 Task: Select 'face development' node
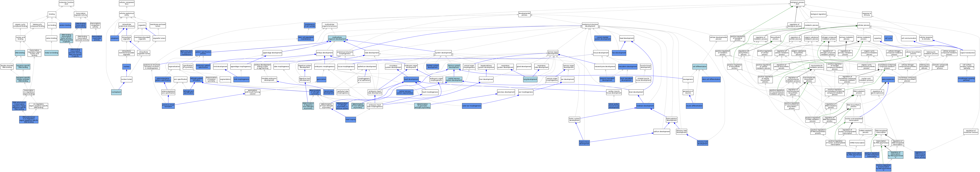(x=619, y=53)
